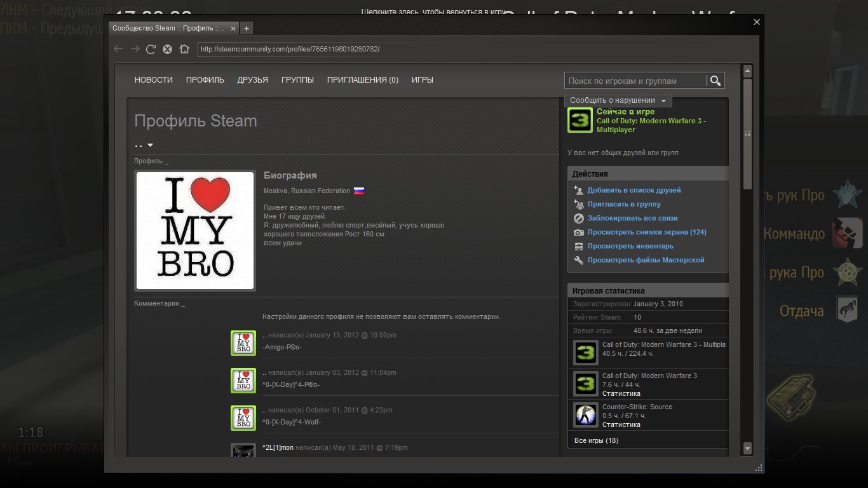Click the browser back arrow
Screen dimensions: 868x488
(118, 49)
